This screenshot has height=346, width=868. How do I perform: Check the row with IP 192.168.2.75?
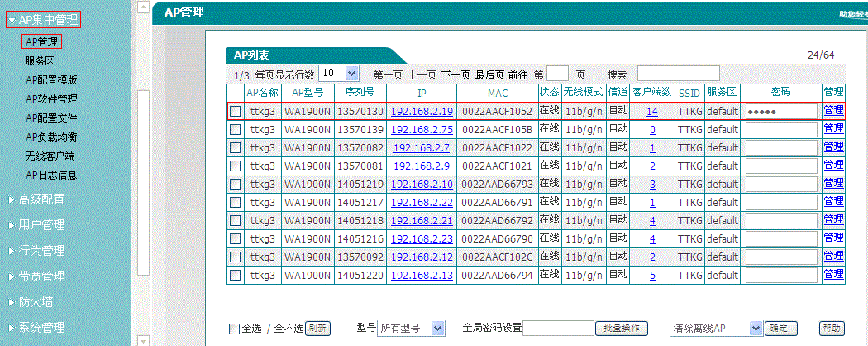(x=236, y=130)
